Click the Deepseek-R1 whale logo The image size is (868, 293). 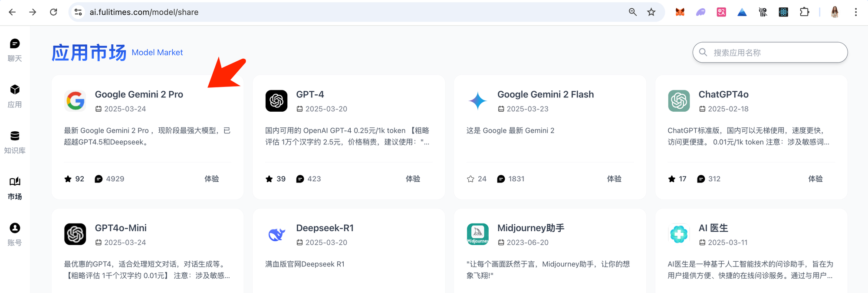coord(276,234)
